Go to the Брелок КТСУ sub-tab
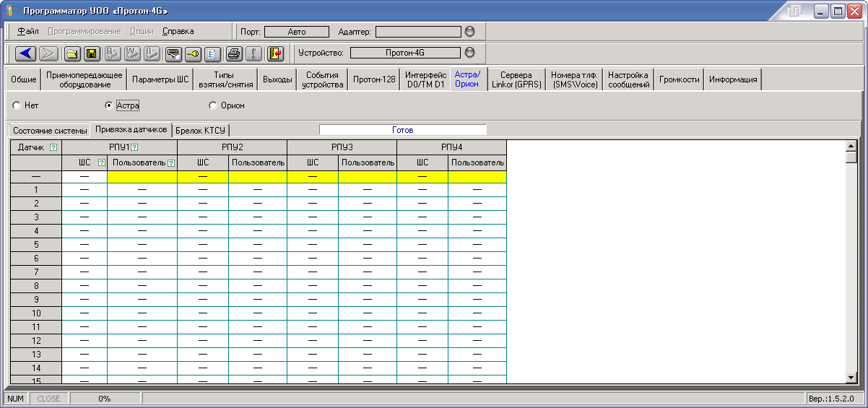868x408 pixels. point(201,131)
